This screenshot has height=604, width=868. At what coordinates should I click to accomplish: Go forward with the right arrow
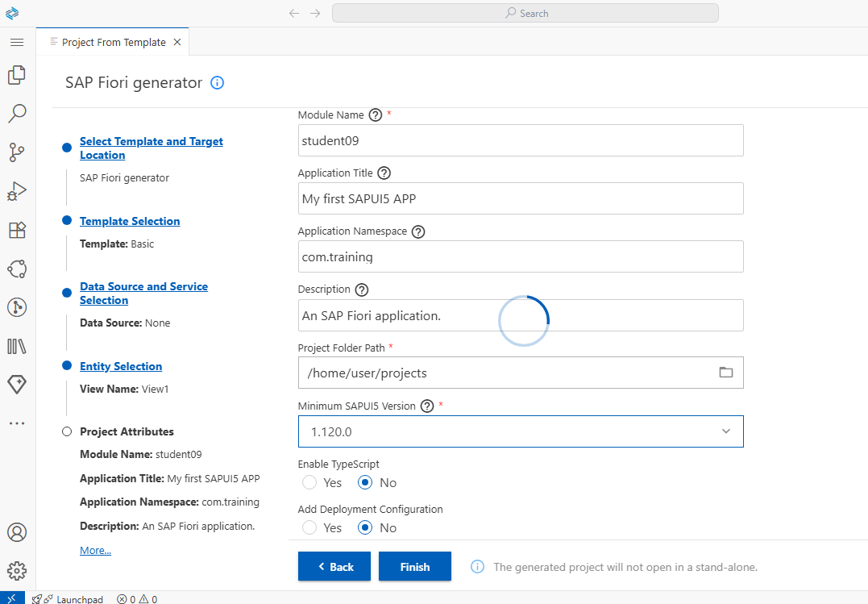tap(315, 13)
